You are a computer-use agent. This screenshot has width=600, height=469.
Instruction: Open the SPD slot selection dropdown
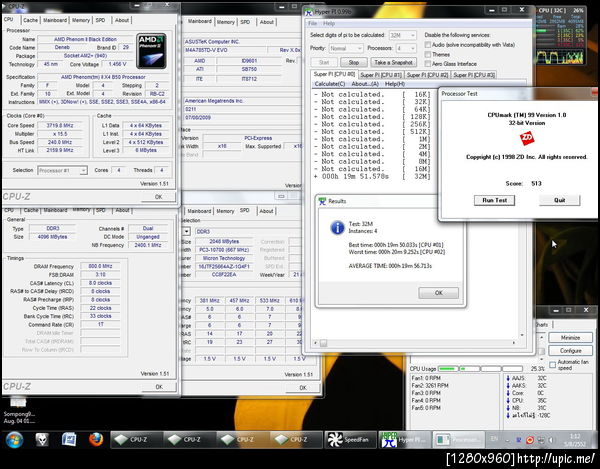186,231
